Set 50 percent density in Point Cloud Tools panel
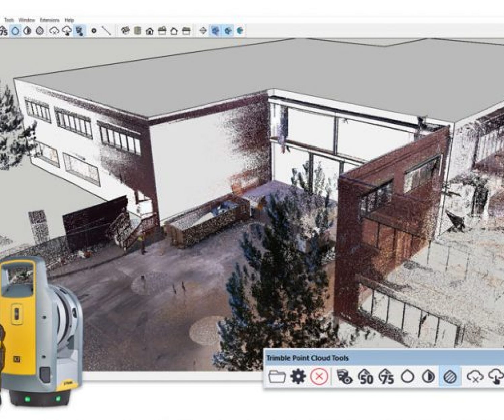504x420 pixels. point(366,377)
